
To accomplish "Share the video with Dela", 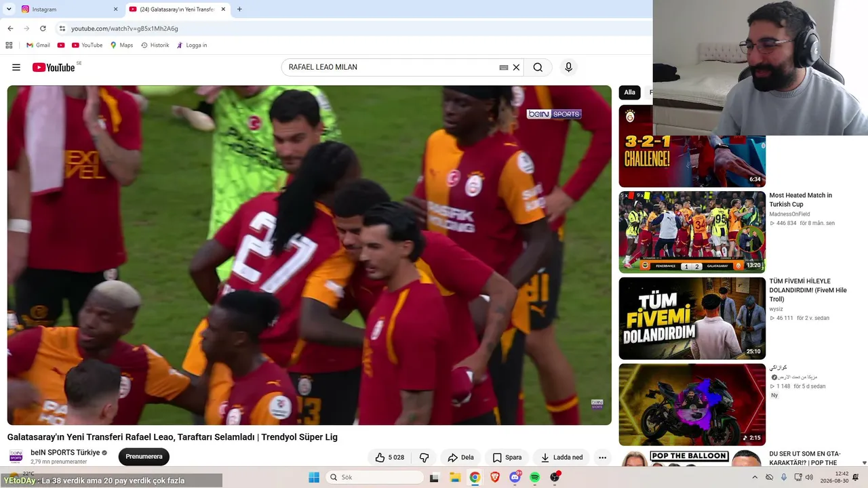I will pos(460,457).
